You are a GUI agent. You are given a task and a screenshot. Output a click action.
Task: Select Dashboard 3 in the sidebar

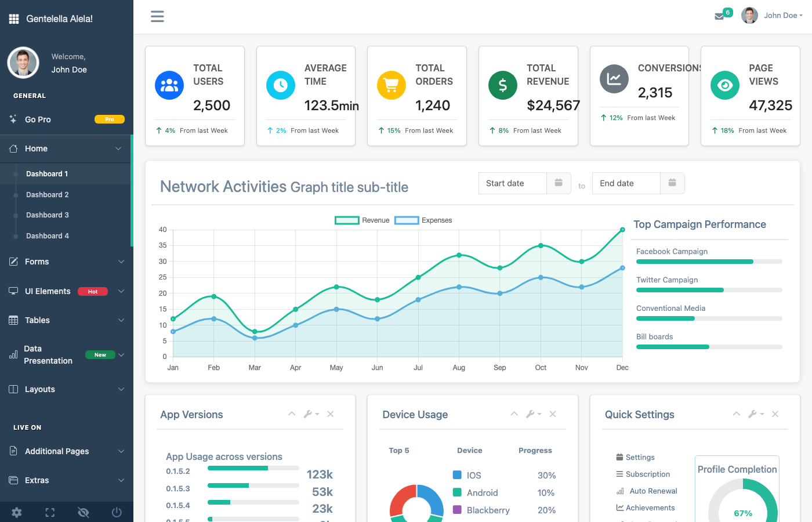tap(47, 215)
